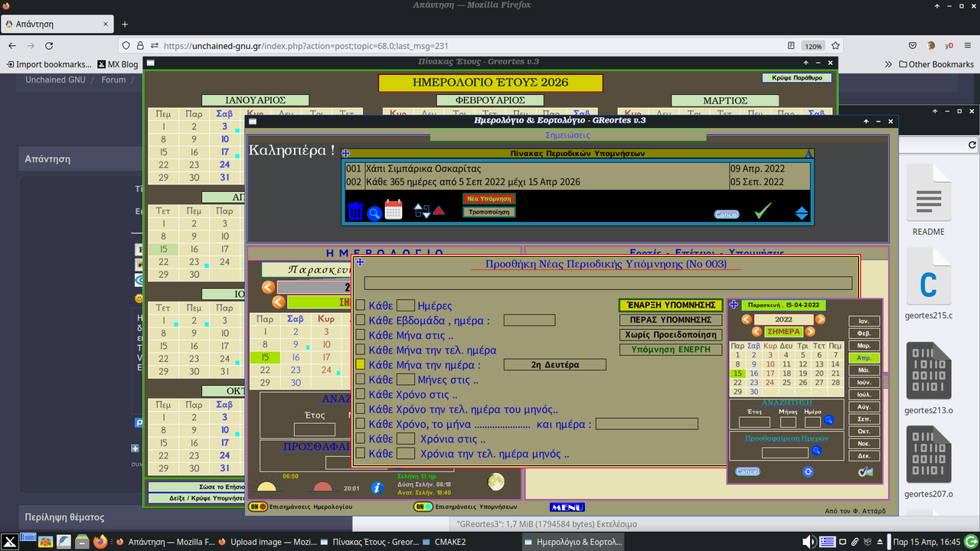
Task: Uncheck the yellow 'Κάθε Μήνα την ημέρα' checkbox
Action: (x=361, y=365)
